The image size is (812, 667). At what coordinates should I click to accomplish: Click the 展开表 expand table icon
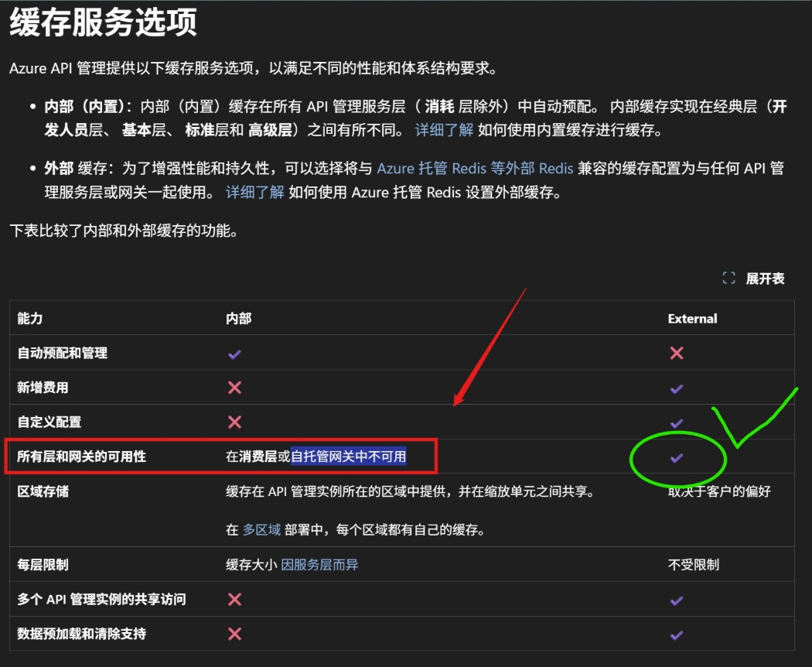tap(728, 279)
